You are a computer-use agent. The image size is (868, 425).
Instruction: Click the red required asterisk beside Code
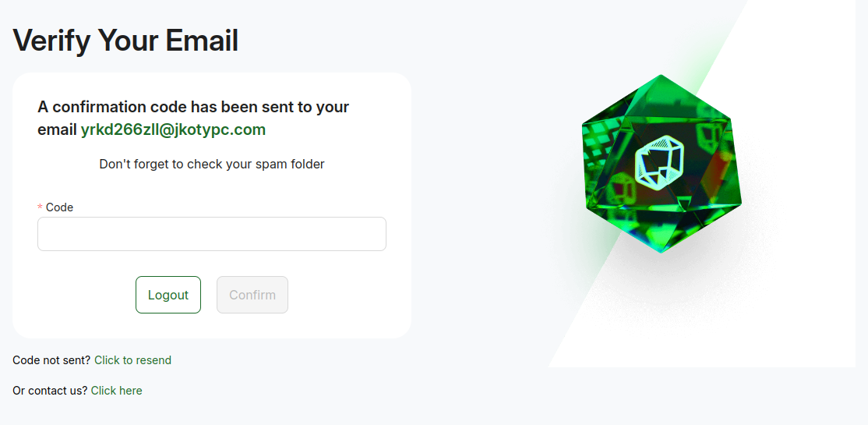pos(40,207)
